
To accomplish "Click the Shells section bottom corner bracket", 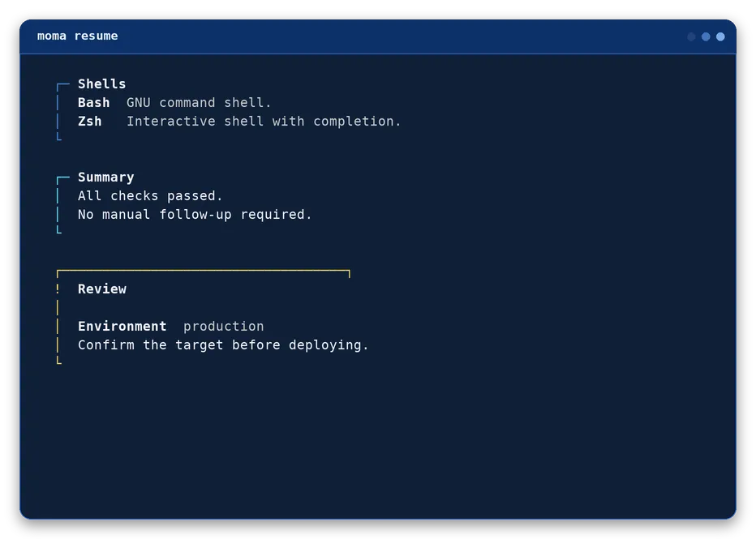I will [59, 136].
